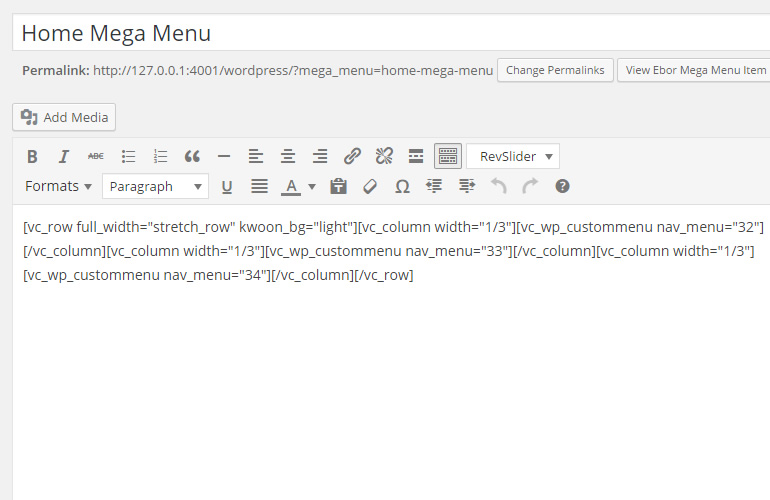Insert a numbered list
Screen dimensions: 770x500
[160, 157]
